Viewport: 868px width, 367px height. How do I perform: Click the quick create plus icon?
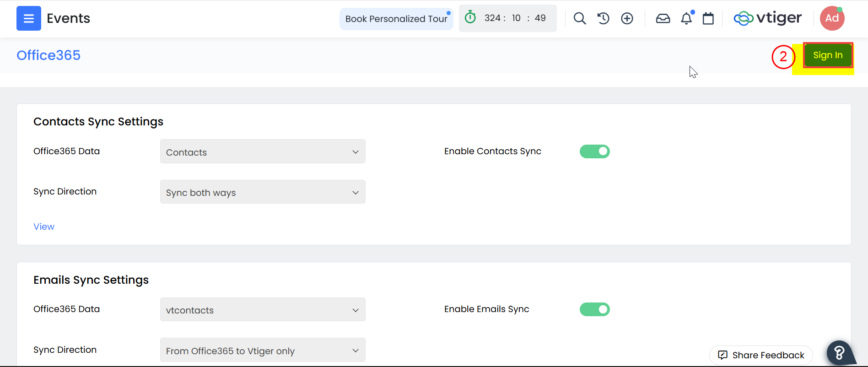(627, 18)
